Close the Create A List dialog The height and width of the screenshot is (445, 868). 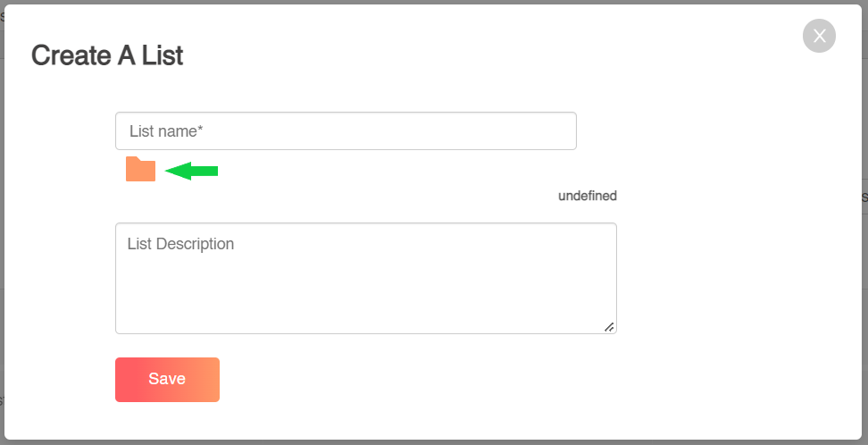[819, 36]
